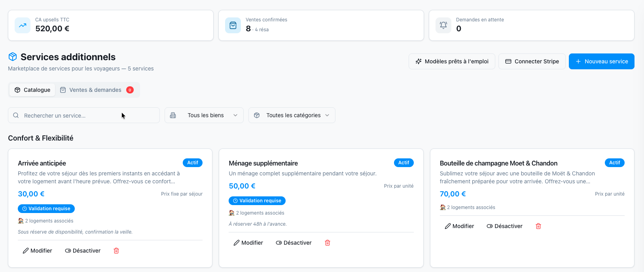The height and width of the screenshot is (272, 644).
Task: Switch to the Catalogue tab
Action: point(32,90)
